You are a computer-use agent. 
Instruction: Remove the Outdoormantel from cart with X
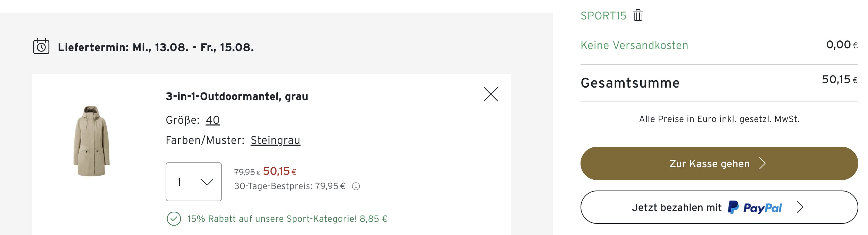pos(491,94)
